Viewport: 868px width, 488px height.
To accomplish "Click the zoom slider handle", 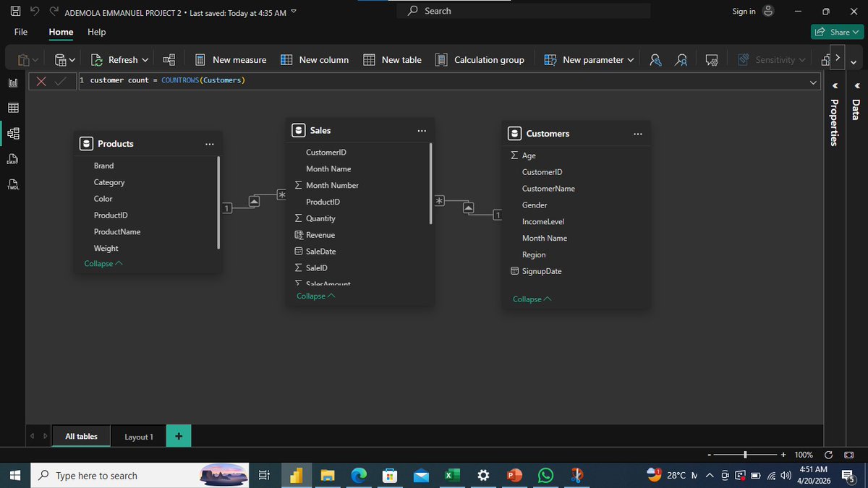I will click(745, 455).
